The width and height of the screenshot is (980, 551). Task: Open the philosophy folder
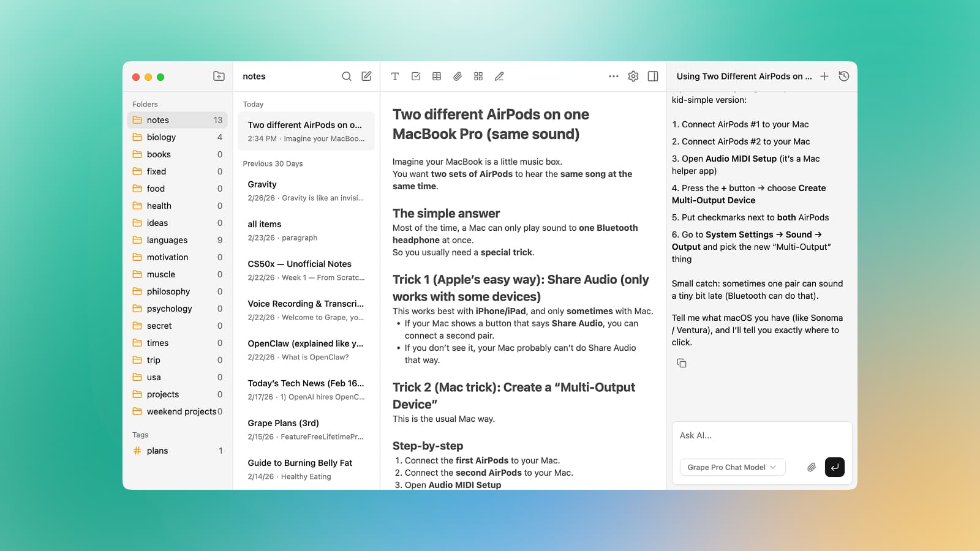pyautogui.click(x=178, y=291)
